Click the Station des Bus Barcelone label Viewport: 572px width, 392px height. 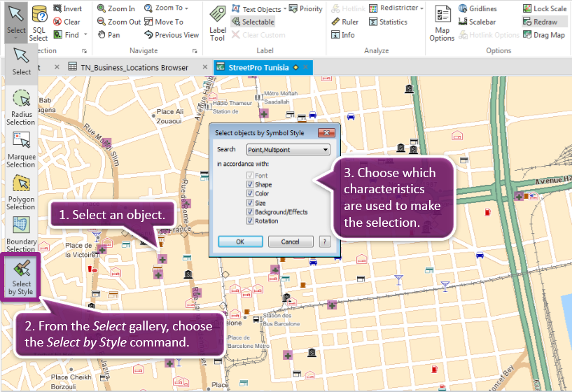[281, 320]
